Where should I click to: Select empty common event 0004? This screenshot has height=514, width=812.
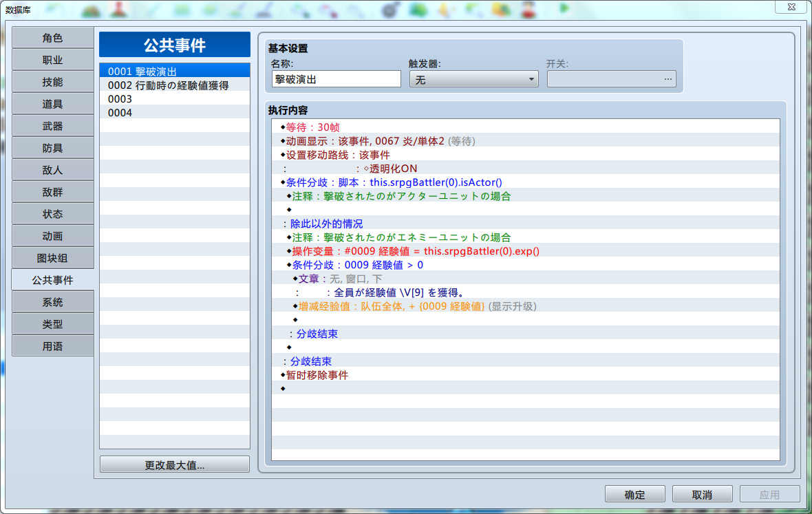tap(175, 113)
